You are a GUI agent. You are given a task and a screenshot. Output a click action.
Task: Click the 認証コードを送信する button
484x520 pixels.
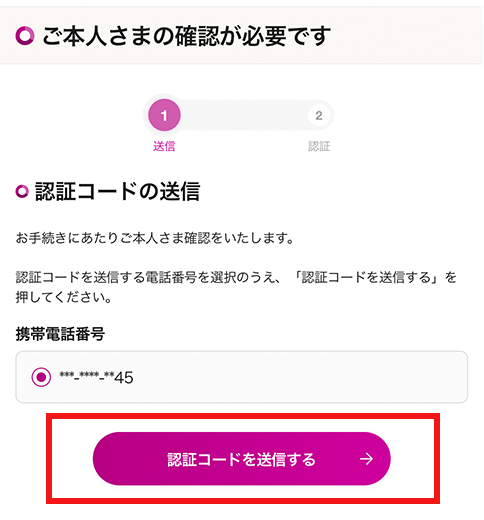pyautogui.click(x=242, y=459)
